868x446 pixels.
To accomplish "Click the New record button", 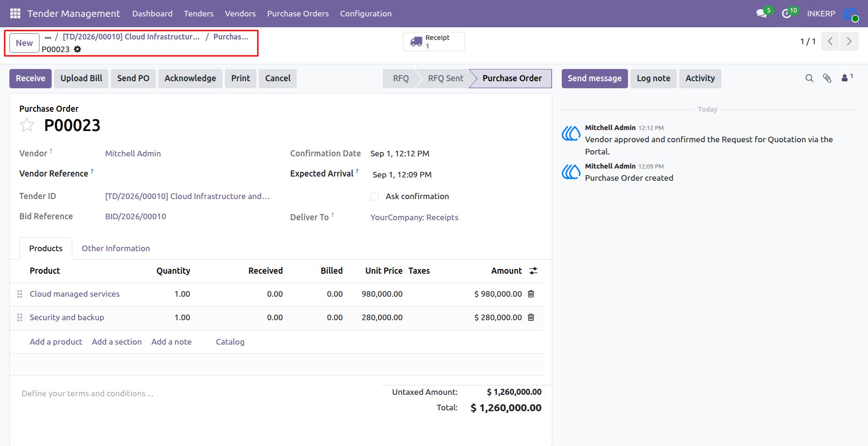I will click(x=24, y=43).
